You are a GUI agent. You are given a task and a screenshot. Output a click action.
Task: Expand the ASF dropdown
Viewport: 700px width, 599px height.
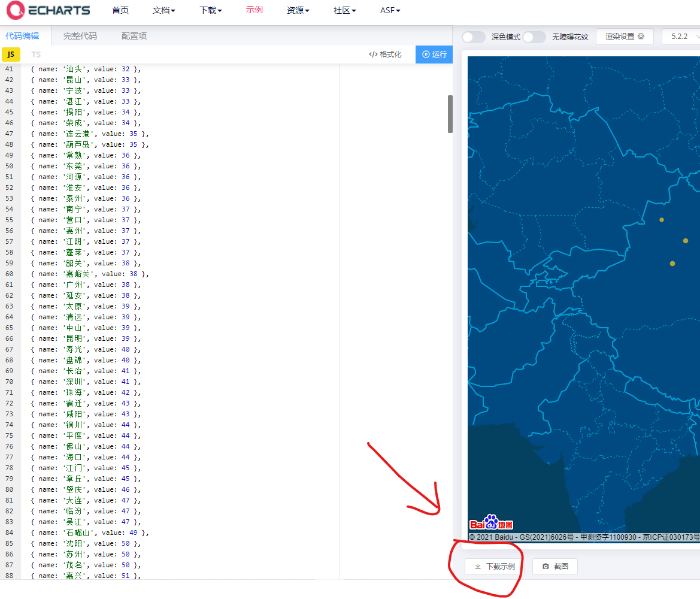[389, 10]
